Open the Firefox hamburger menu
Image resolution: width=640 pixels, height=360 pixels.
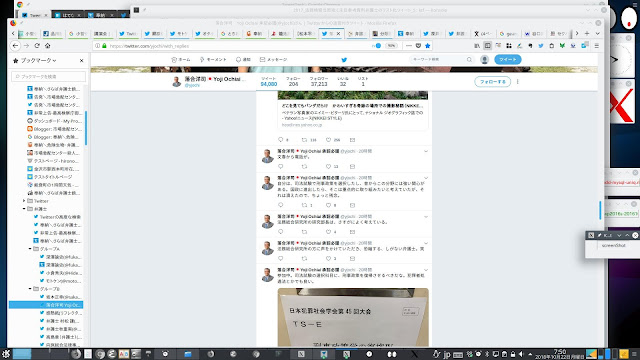[596, 46]
